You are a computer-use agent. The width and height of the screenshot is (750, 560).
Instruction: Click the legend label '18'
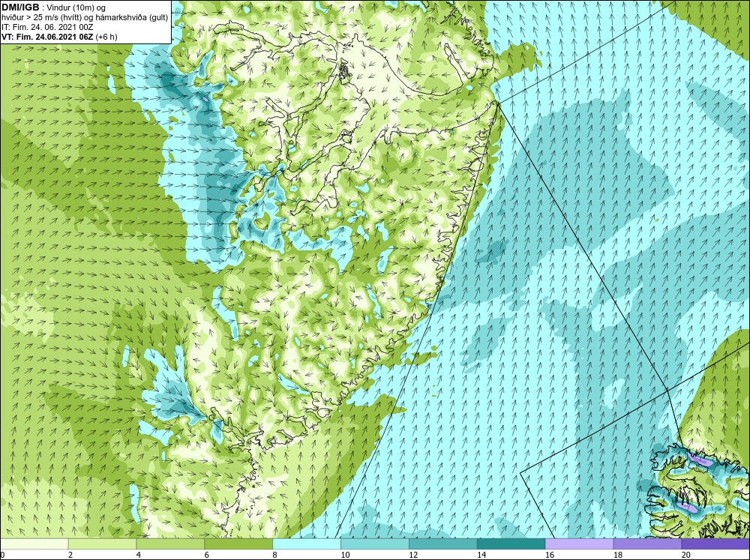(x=617, y=555)
